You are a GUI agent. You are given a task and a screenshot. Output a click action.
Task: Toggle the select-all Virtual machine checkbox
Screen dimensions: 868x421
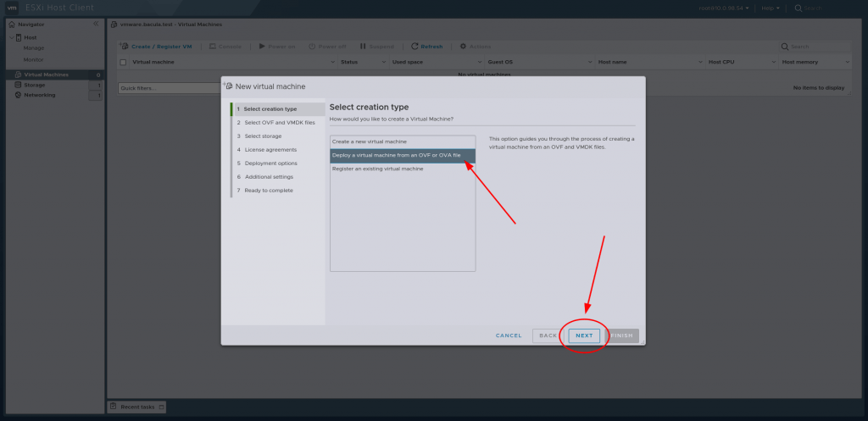click(x=123, y=62)
